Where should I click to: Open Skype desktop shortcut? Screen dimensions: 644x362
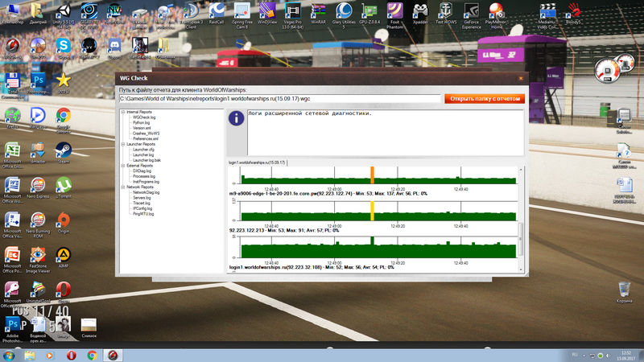point(64,48)
